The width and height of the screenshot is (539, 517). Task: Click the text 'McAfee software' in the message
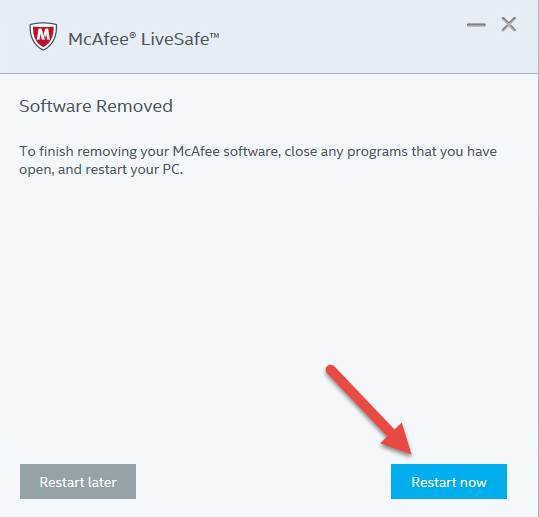(x=225, y=152)
